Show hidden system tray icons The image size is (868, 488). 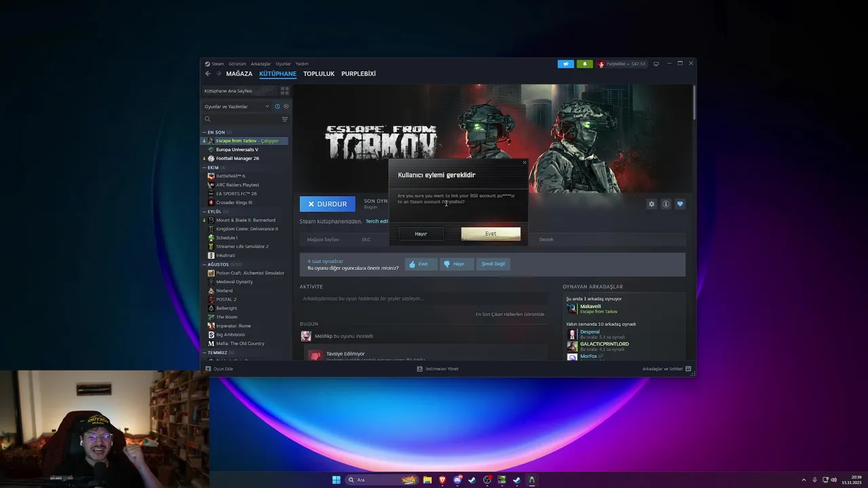[x=804, y=480]
